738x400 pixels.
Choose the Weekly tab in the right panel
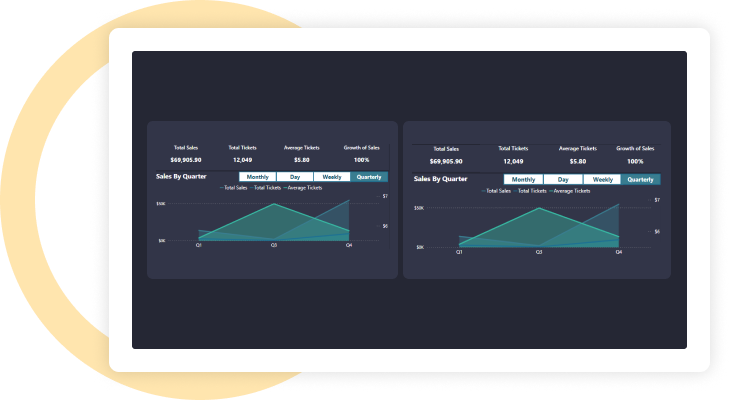601,179
